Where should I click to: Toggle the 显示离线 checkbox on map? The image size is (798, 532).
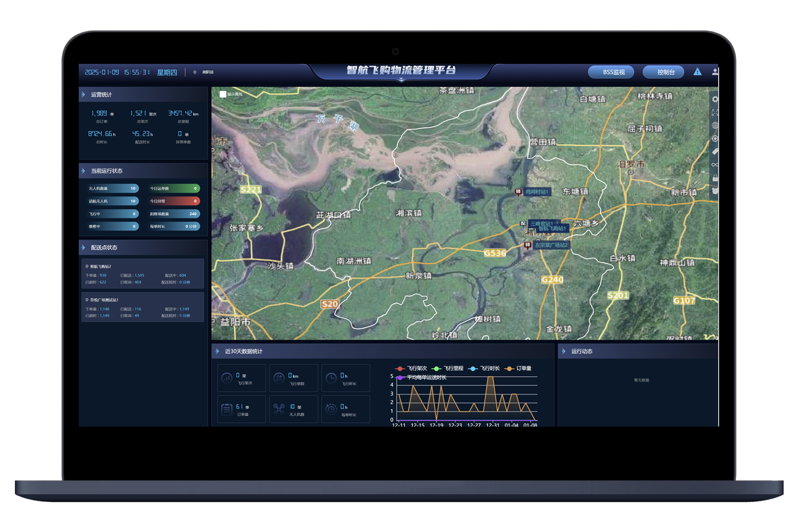click(x=223, y=94)
